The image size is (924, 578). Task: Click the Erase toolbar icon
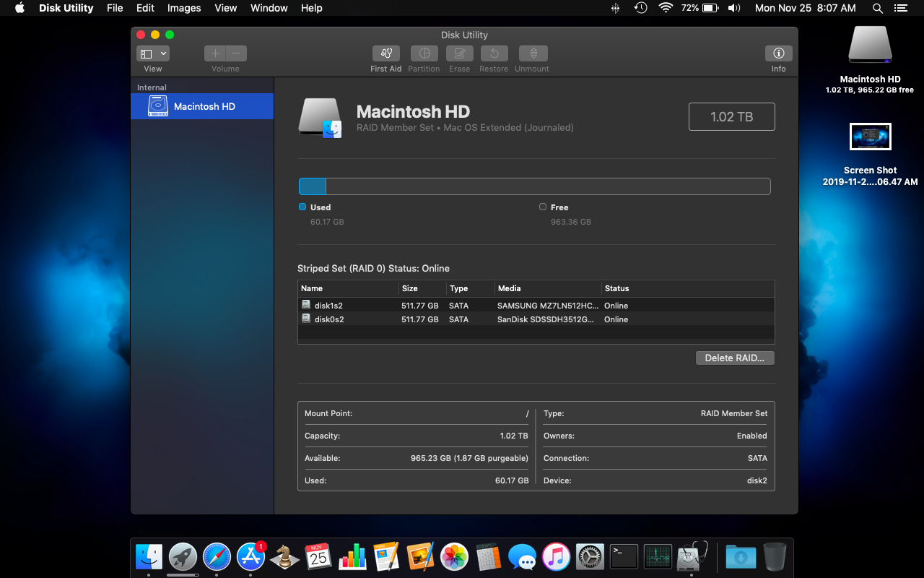pyautogui.click(x=460, y=53)
